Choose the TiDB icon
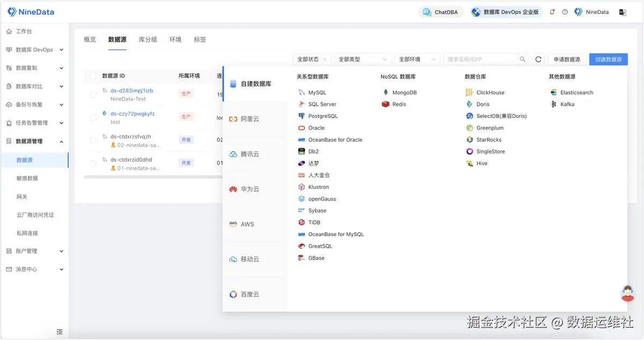Screen dimensions: 644x340 (302, 222)
